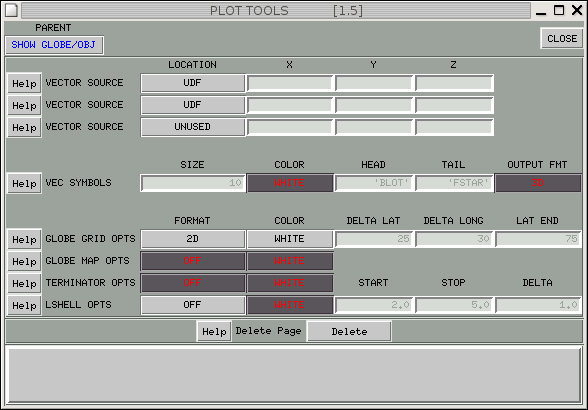588x410 pixels.
Task: Open Help for VEC SYMBOLS
Action: pos(24,183)
